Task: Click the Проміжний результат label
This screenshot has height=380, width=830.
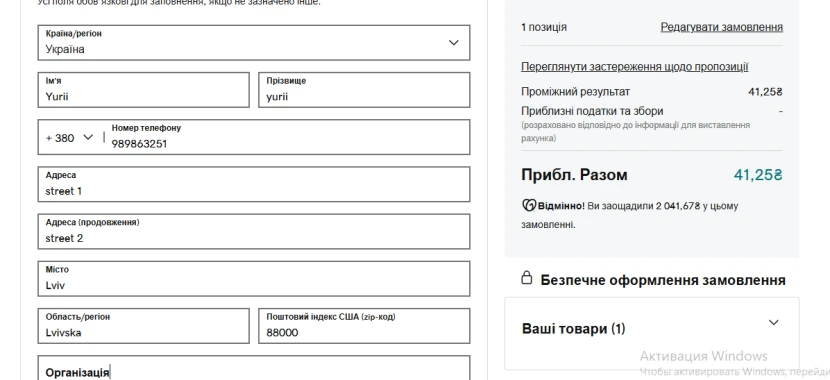Action: (575, 92)
